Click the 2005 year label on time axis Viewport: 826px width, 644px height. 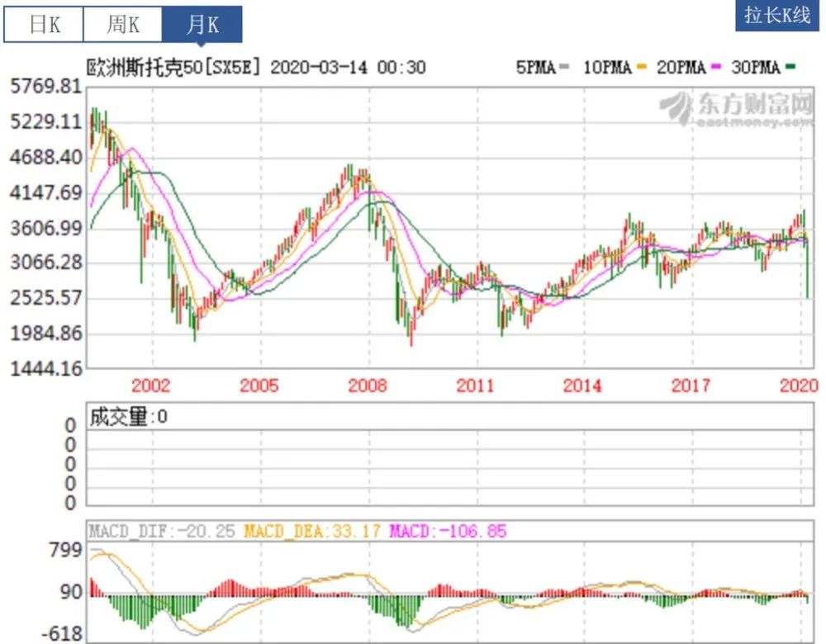pos(259,386)
